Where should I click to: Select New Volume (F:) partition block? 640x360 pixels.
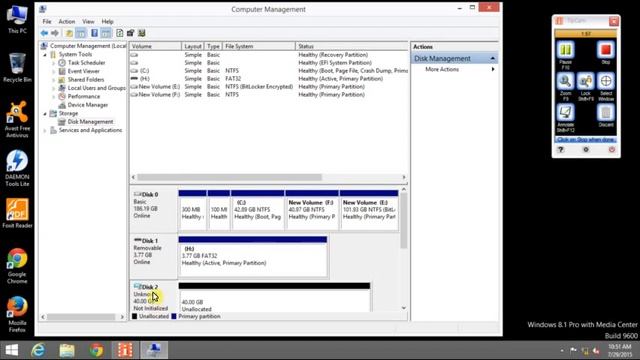click(312, 210)
